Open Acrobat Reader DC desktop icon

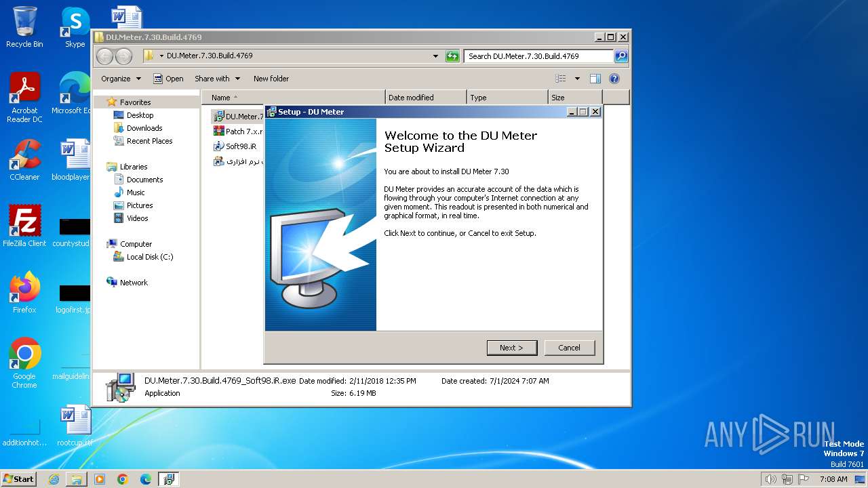click(x=24, y=98)
